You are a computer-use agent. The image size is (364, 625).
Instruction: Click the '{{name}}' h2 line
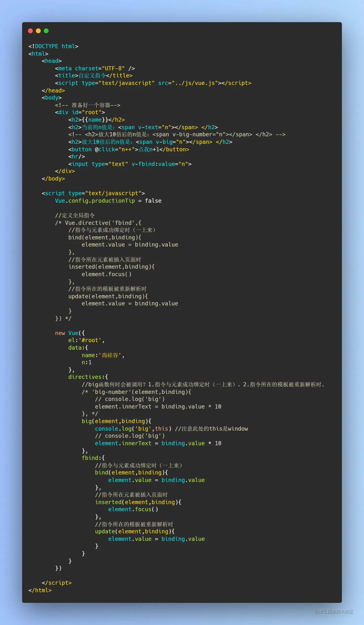[97, 120]
